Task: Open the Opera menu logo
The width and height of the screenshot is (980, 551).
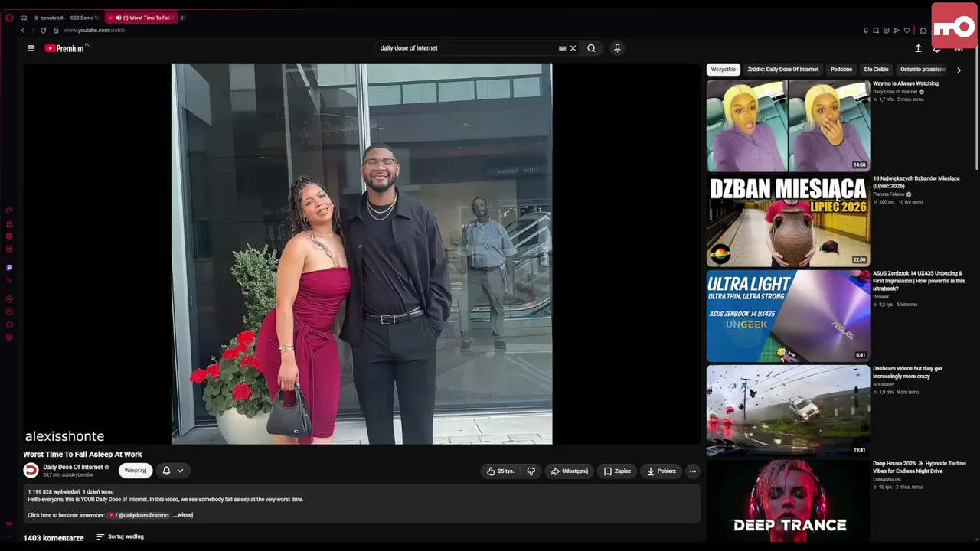Action: click(9, 18)
